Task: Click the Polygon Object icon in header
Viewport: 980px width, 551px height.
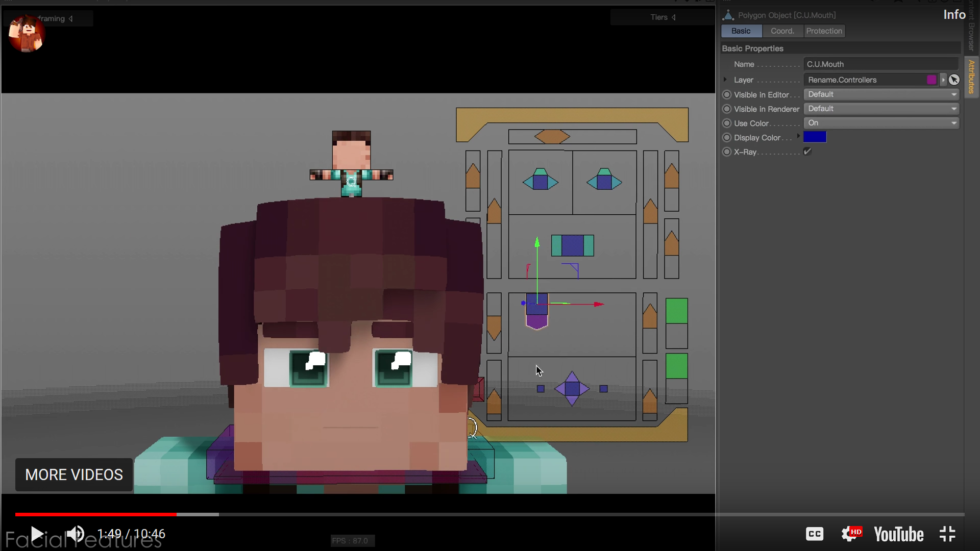Action: pos(728,15)
